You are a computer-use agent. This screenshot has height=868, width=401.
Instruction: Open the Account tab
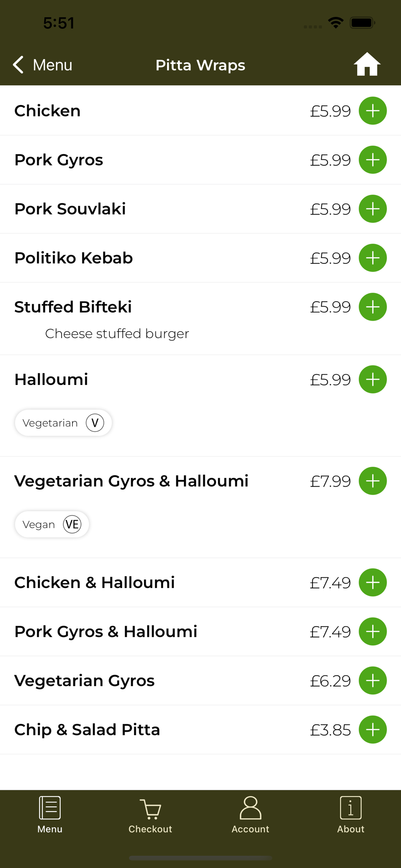250,815
